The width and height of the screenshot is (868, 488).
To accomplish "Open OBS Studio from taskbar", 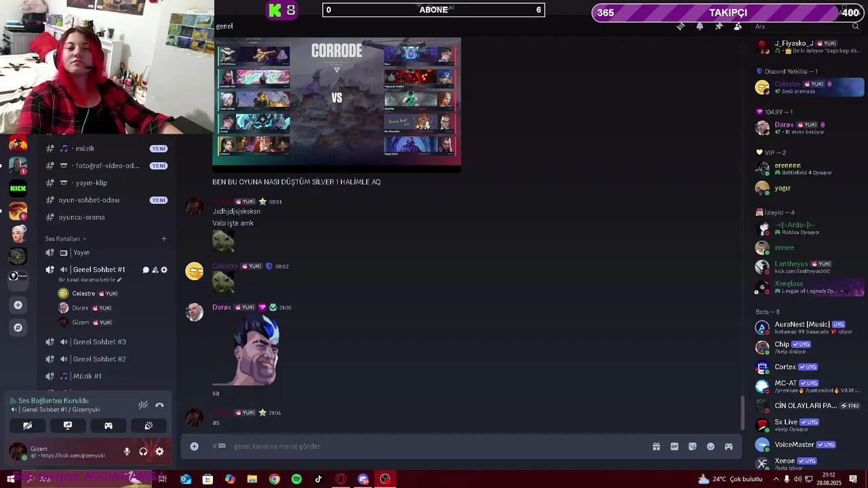I will [385, 479].
